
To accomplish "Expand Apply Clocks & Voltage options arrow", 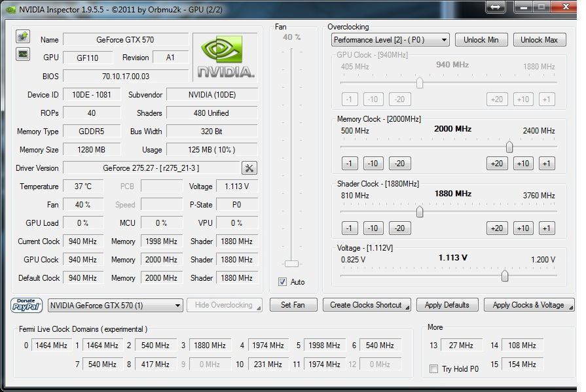I will point(571,308).
